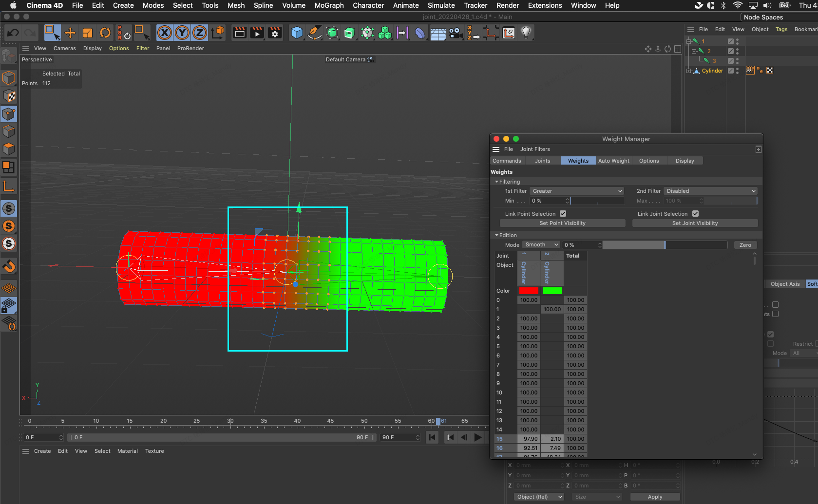Uncheck Link Joint Selection checkbox

(695, 213)
